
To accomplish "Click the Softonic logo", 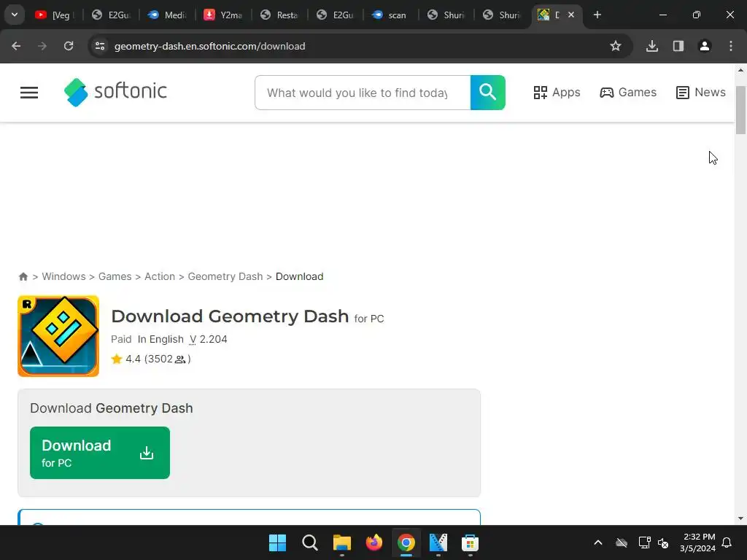I will tap(115, 92).
